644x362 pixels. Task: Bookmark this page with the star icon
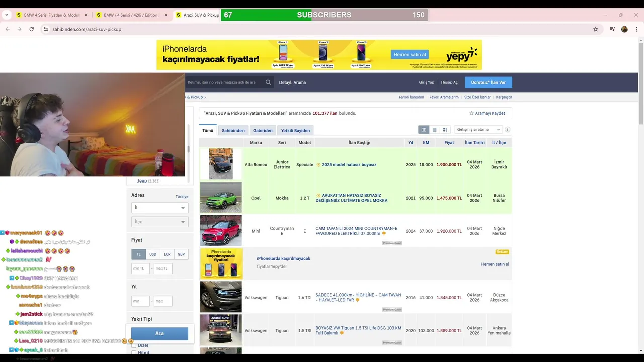(x=596, y=29)
